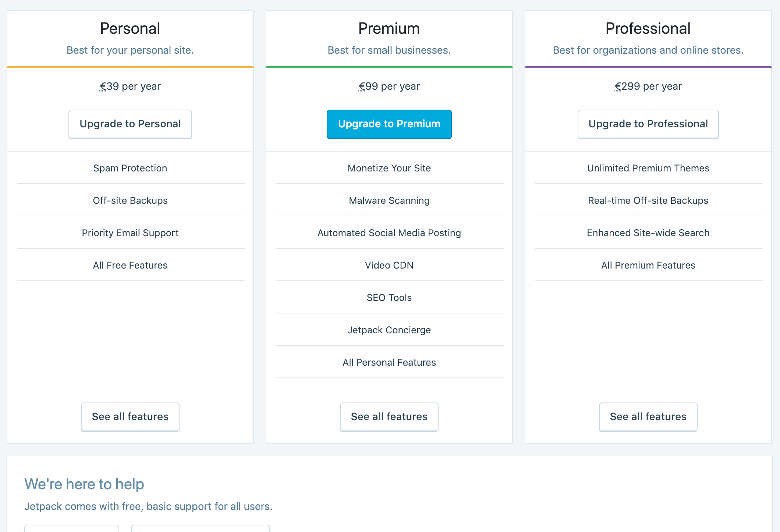The width and height of the screenshot is (780, 532).
Task: Click See all features in Professional column
Action: point(648,417)
